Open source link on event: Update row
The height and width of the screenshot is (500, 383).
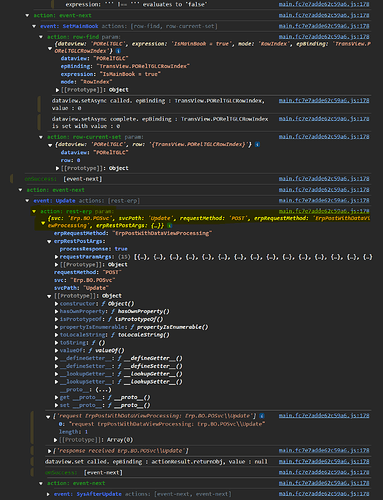point(324,200)
